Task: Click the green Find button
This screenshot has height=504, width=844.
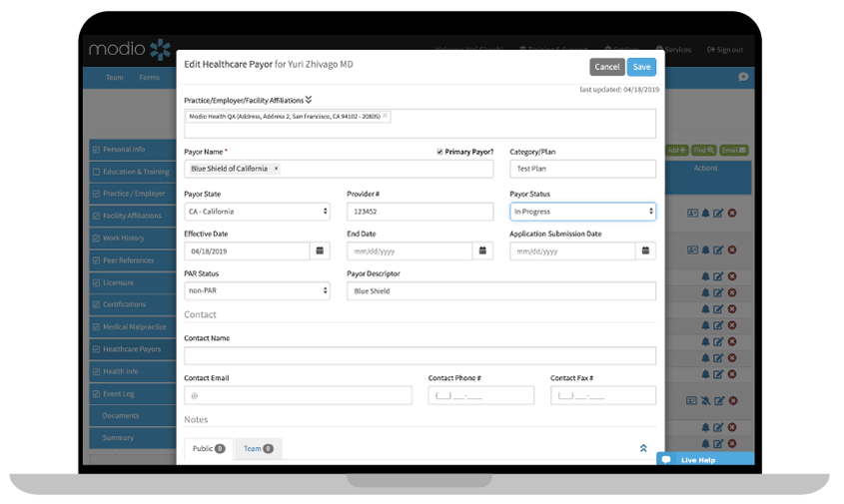Action: click(x=703, y=150)
